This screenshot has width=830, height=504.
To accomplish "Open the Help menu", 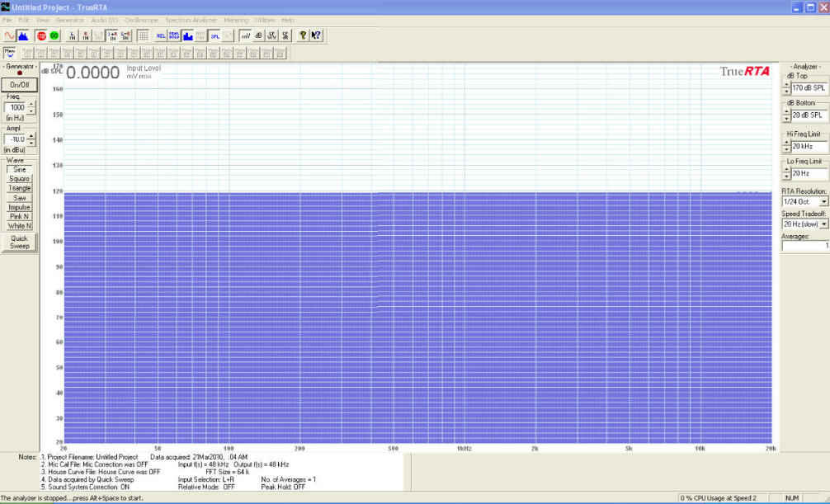I will 287,20.
